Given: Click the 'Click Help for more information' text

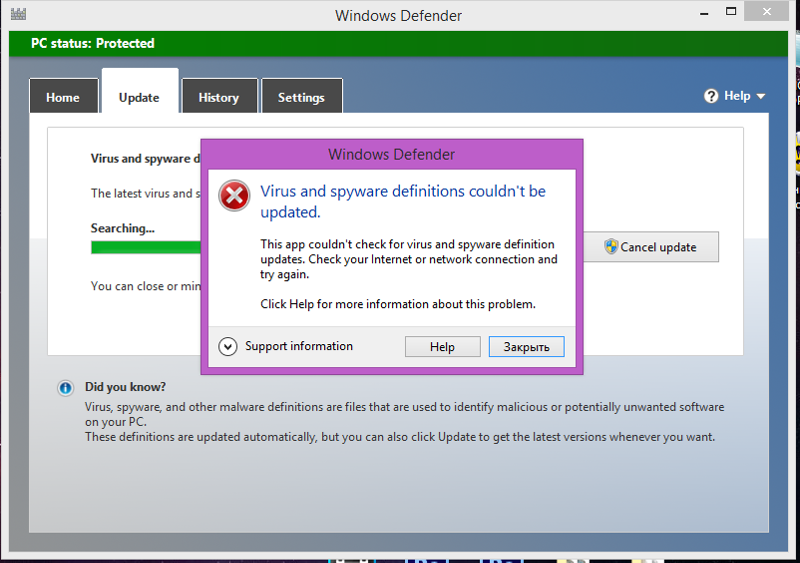Looking at the screenshot, I should pos(398,304).
